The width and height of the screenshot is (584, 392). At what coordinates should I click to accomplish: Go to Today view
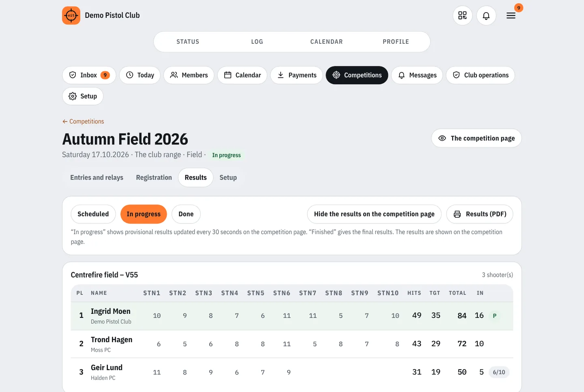click(140, 75)
